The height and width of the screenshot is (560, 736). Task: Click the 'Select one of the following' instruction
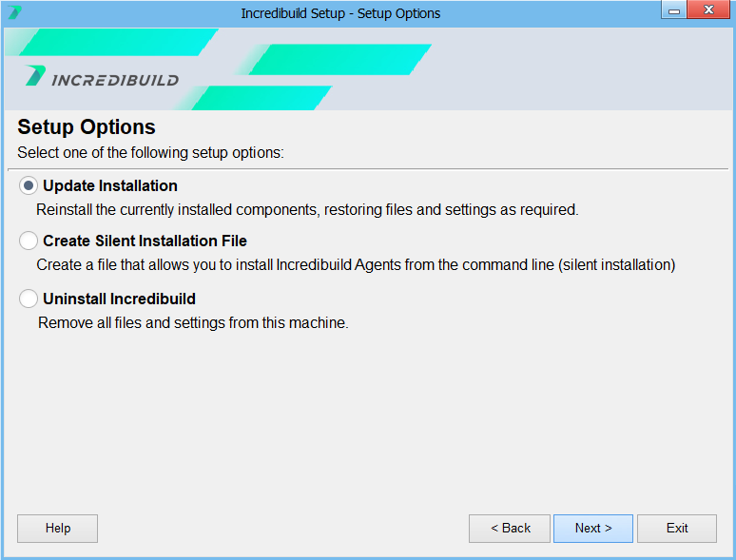pos(151,152)
